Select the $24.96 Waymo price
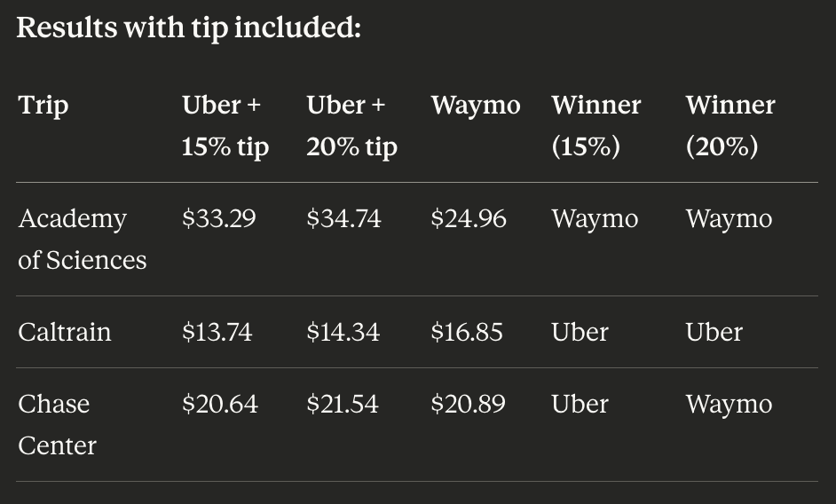The width and height of the screenshot is (836, 504). (x=469, y=219)
